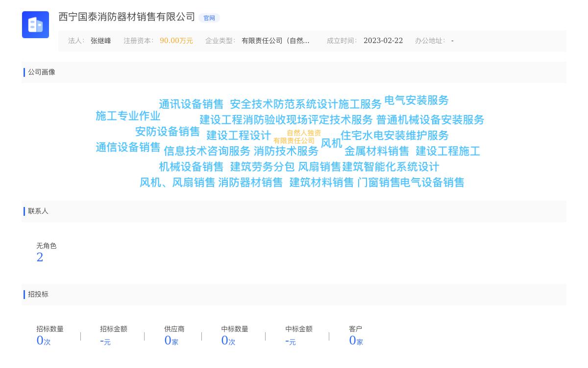Image resolution: width=588 pixels, height=368 pixels.
Task: Click legal representative name 张继峰
Action: pos(101,41)
